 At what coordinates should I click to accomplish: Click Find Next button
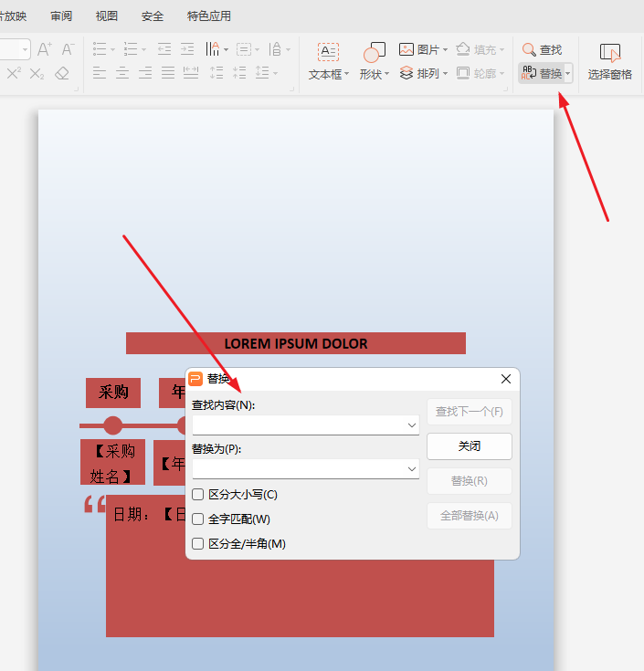(470, 412)
